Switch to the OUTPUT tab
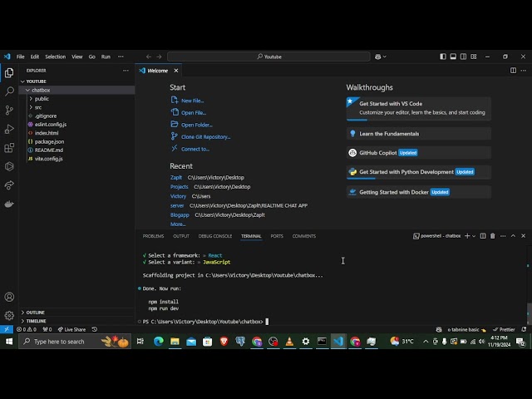The image size is (532, 399). 181,236
